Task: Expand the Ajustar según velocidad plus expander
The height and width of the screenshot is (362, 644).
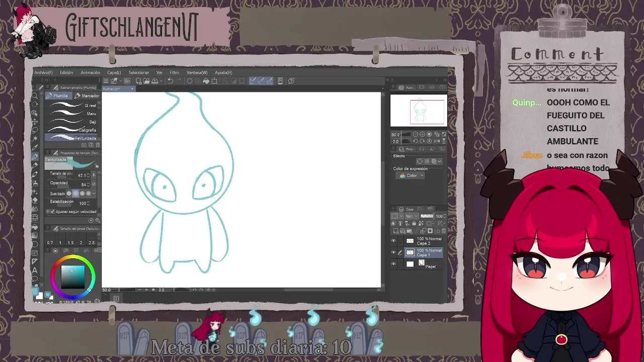Action: coord(47,212)
